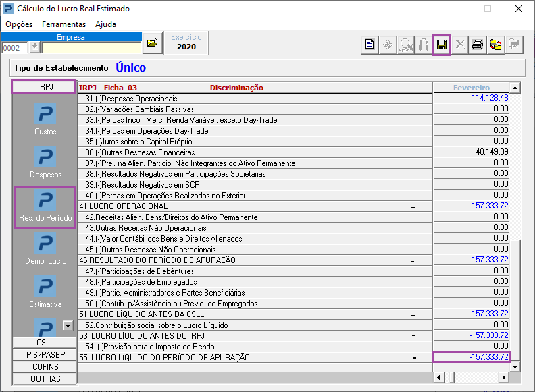
Task: Click row 52 Contribuição social sobre Lucro Líquido
Action: 255,325
